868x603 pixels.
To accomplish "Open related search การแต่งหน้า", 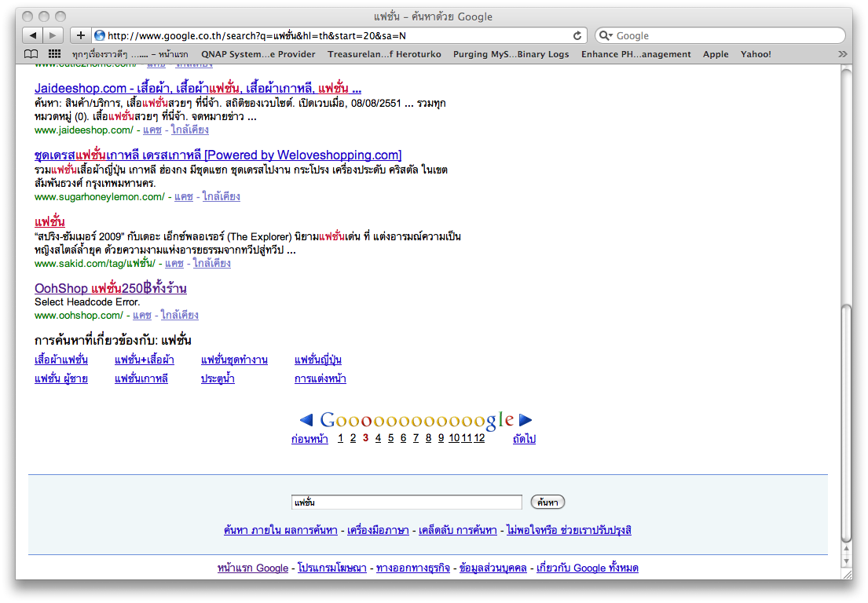I will pos(320,379).
